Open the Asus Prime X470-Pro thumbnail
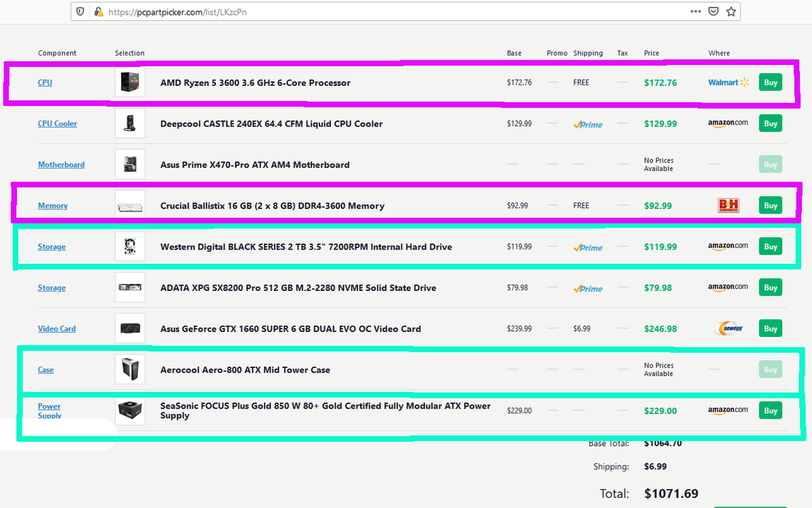The width and height of the screenshot is (812, 508). pyautogui.click(x=130, y=164)
